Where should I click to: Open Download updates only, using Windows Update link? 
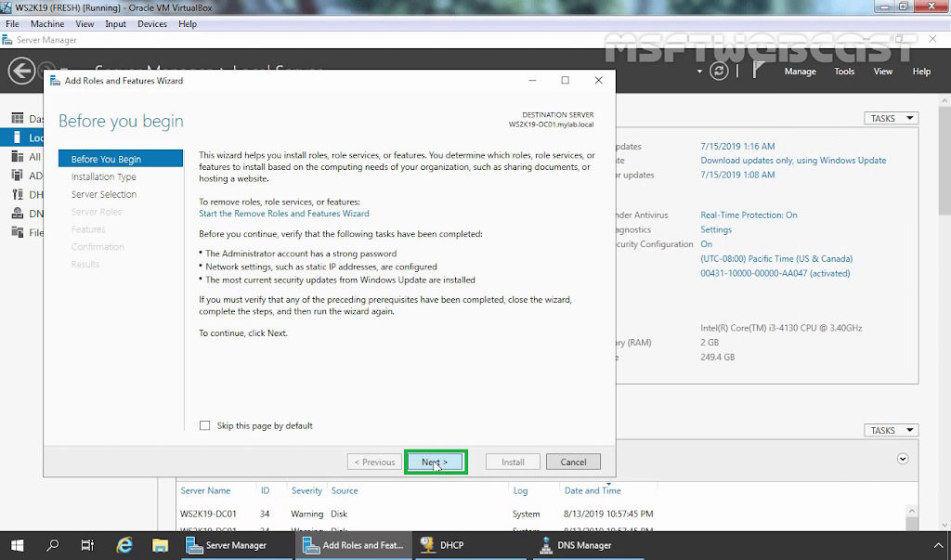(x=793, y=160)
